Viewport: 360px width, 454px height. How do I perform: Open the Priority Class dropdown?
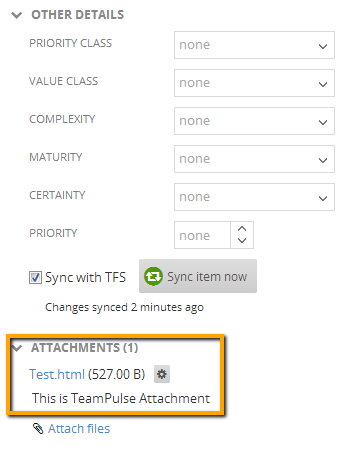pos(254,45)
